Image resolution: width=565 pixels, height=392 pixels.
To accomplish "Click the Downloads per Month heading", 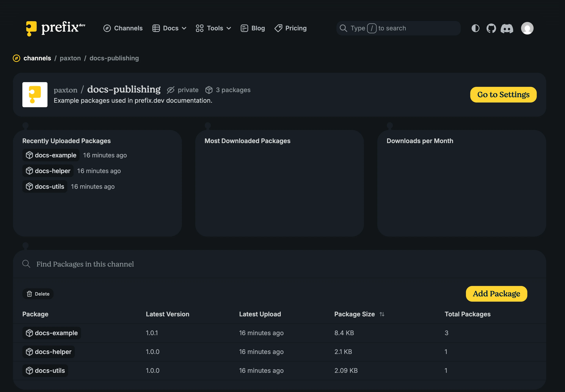I will coord(420,141).
